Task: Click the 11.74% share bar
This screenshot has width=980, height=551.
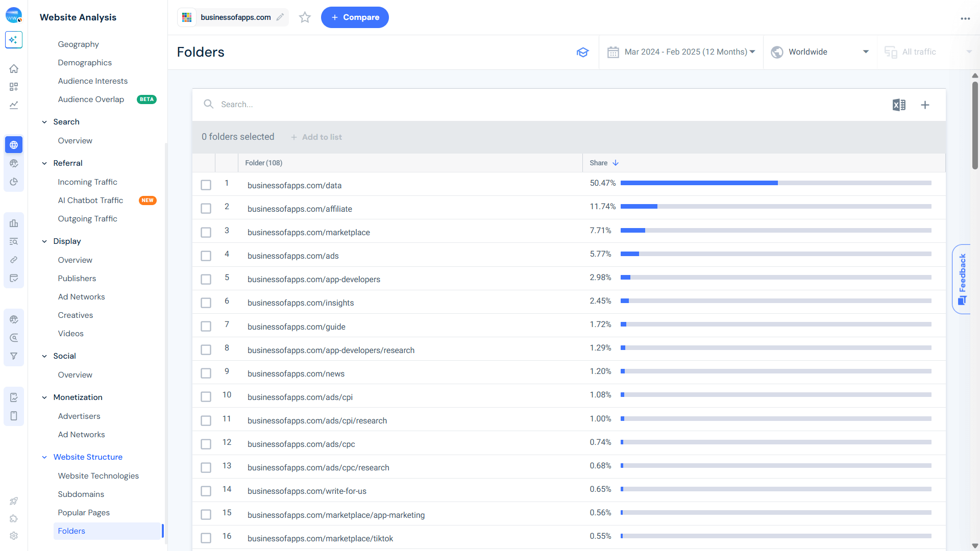Action: pos(775,206)
